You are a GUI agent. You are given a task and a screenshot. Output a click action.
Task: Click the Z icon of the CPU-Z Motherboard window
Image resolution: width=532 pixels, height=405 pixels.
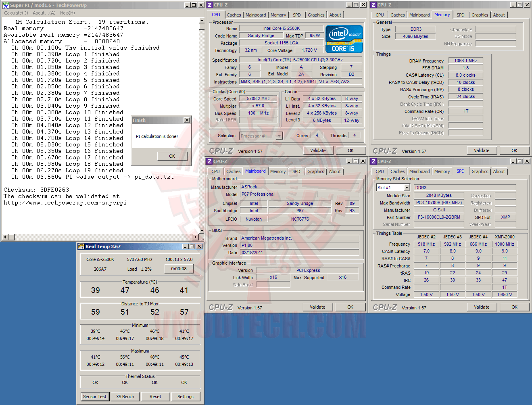tap(209, 161)
